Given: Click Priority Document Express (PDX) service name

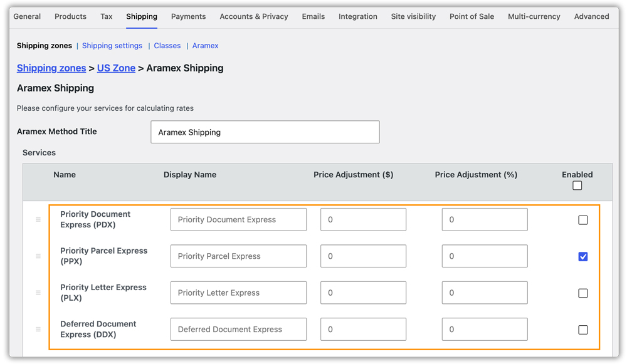Looking at the screenshot, I should pos(95,219).
